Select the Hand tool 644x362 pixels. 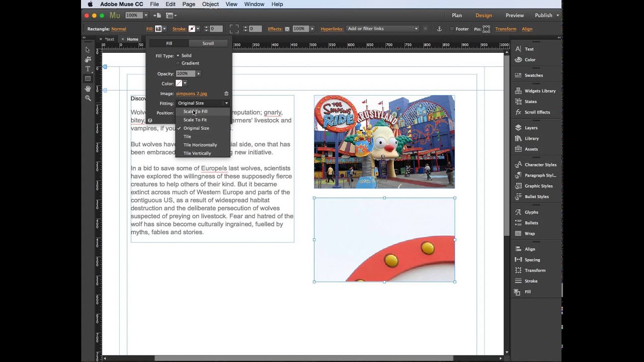tap(88, 88)
